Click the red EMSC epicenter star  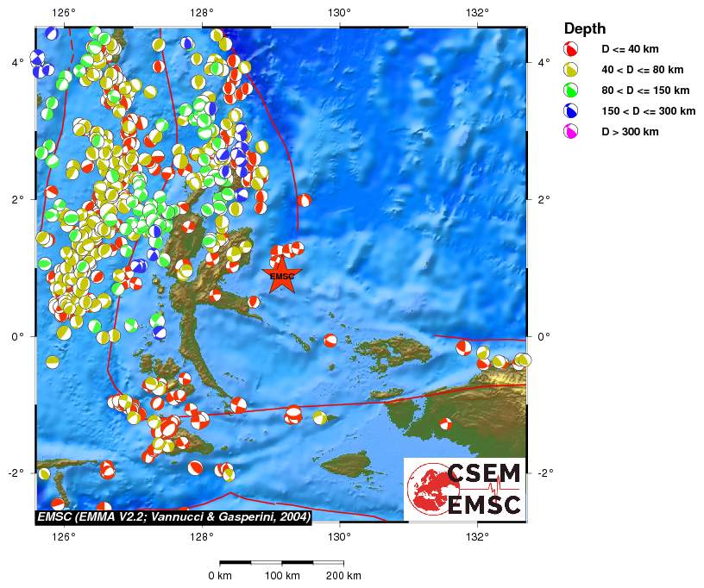tap(282, 276)
